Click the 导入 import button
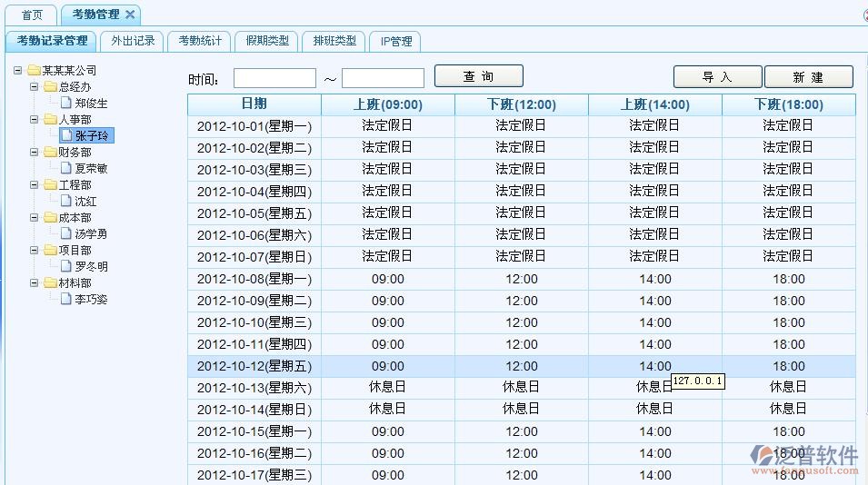 pos(717,77)
